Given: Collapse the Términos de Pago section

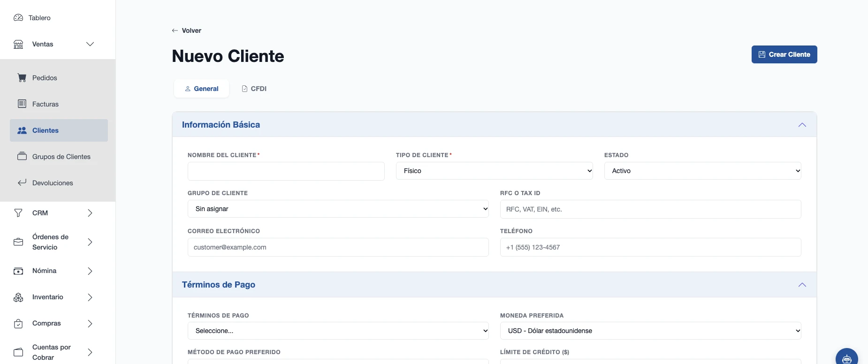Looking at the screenshot, I should (802, 285).
